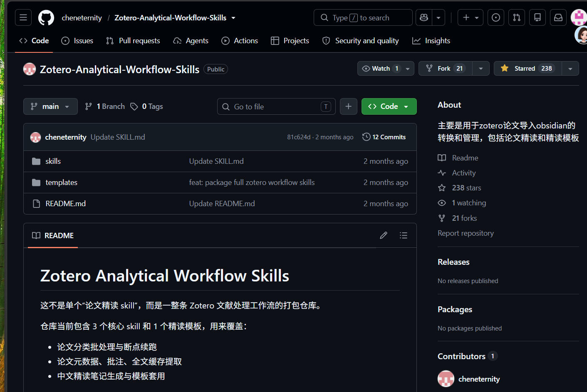Open the green Code dropdown
This screenshot has width=587, height=392.
click(389, 106)
